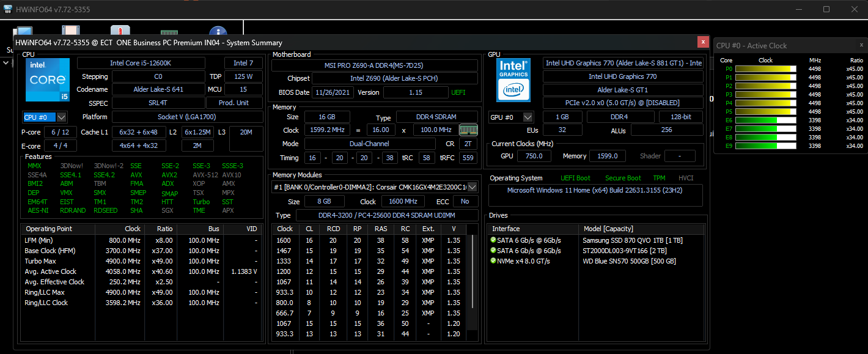Image resolution: width=868 pixels, height=354 pixels.
Task: Open the CPU #0 selector dropdown
Action: pos(45,117)
